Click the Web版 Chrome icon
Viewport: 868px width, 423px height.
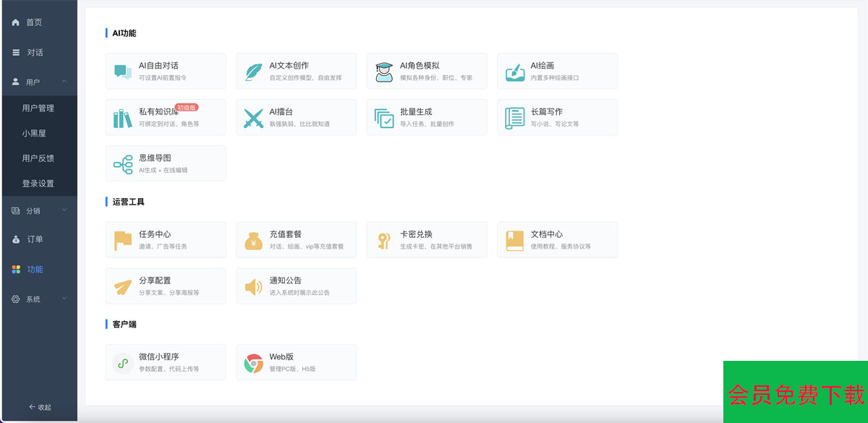click(x=253, y=363)
